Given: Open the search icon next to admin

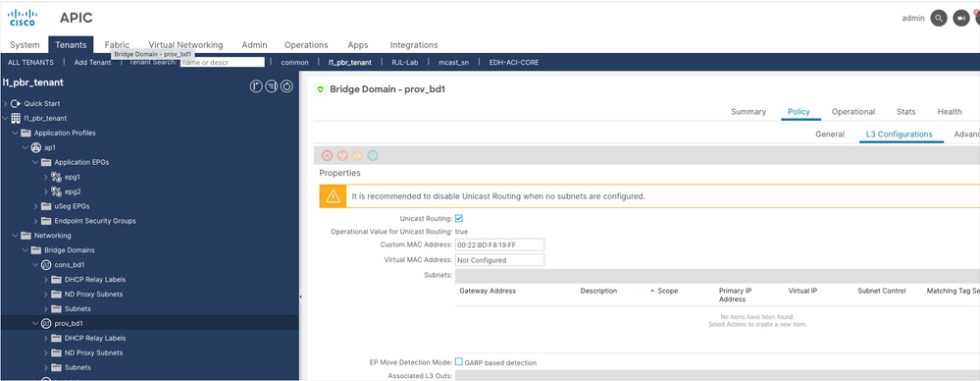Looking at the screenshot, I should [939, 18].
